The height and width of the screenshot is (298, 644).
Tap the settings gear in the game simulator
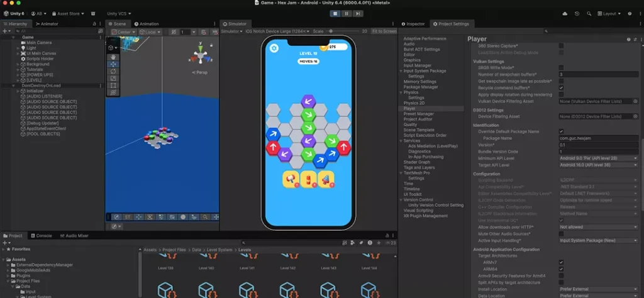tap(274, 48)
